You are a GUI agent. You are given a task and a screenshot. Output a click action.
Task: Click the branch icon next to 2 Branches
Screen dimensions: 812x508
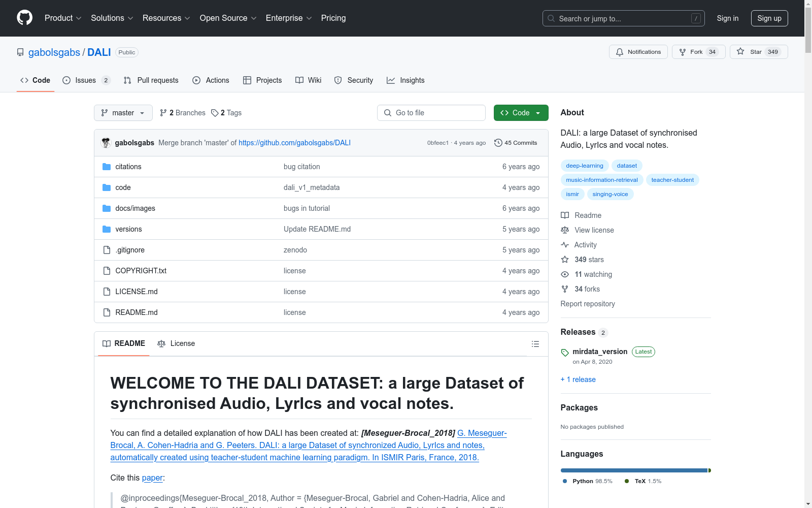coord(163,113)
